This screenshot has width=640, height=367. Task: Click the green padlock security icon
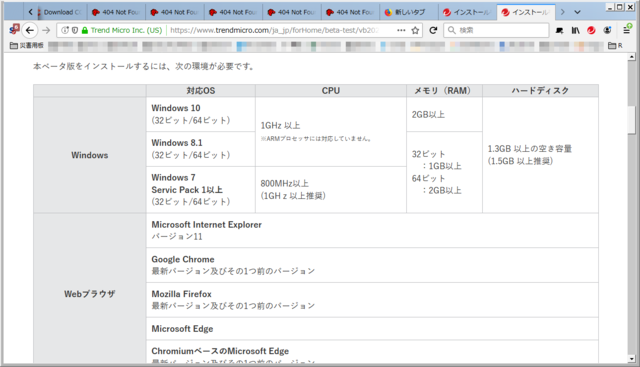85,30
